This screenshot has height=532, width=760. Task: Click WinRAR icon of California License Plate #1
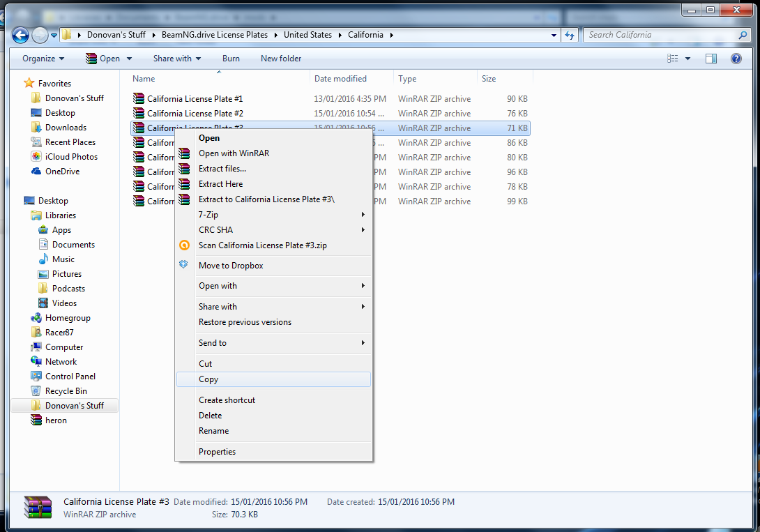[x=139, y=98]
